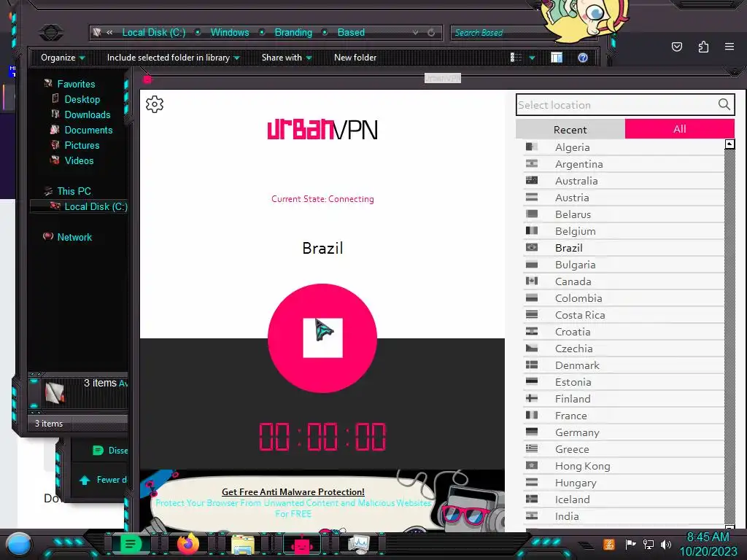Screen dimensions: 747x560
Task: Click the Search Based field in Explorer
Action: pos(498,32)
